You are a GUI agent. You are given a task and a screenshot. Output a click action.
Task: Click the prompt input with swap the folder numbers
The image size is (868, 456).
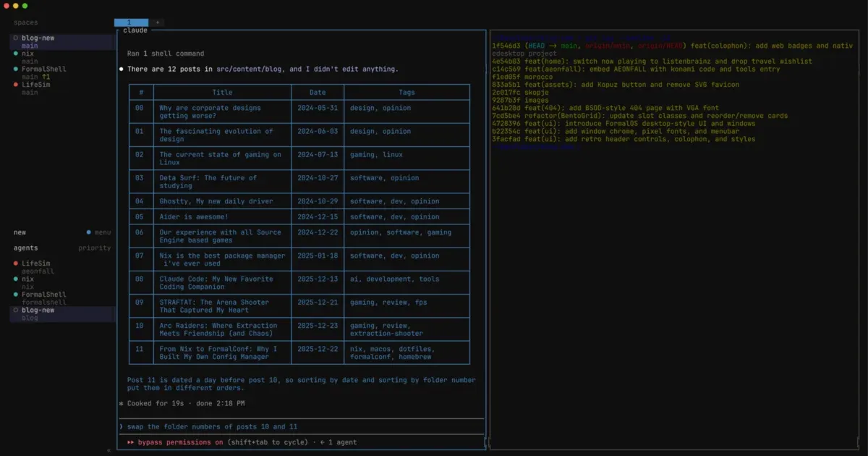click(302, 427)
